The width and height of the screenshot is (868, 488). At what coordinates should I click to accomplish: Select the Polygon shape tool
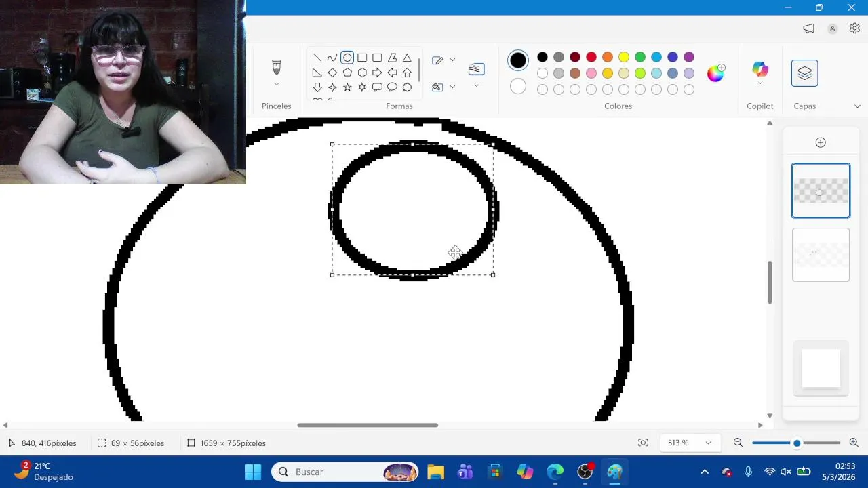click(x=392, y=58)
